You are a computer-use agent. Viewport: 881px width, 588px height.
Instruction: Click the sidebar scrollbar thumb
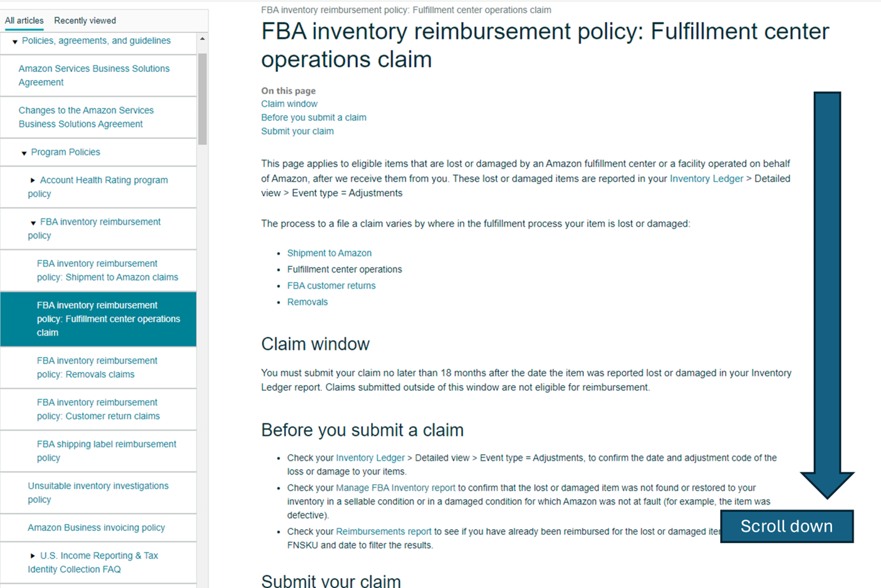[202, 99]
